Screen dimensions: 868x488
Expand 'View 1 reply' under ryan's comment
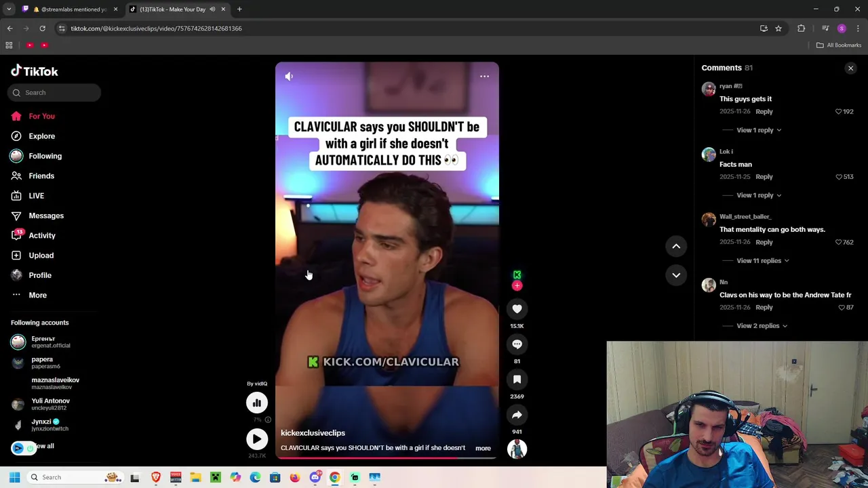click(758, 130)
